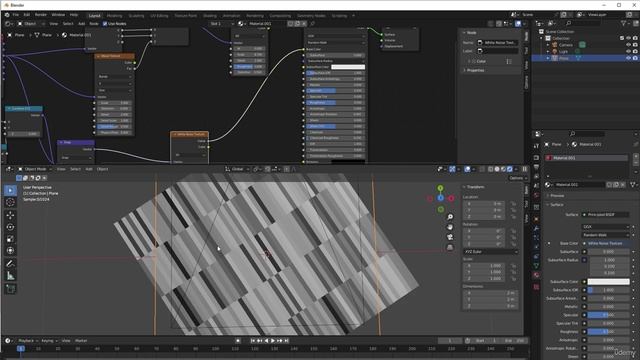The width and height of the screenshot is (640, 360).
Task: Toggle X-ray mode in viewport header
Action: click(482, 169)
